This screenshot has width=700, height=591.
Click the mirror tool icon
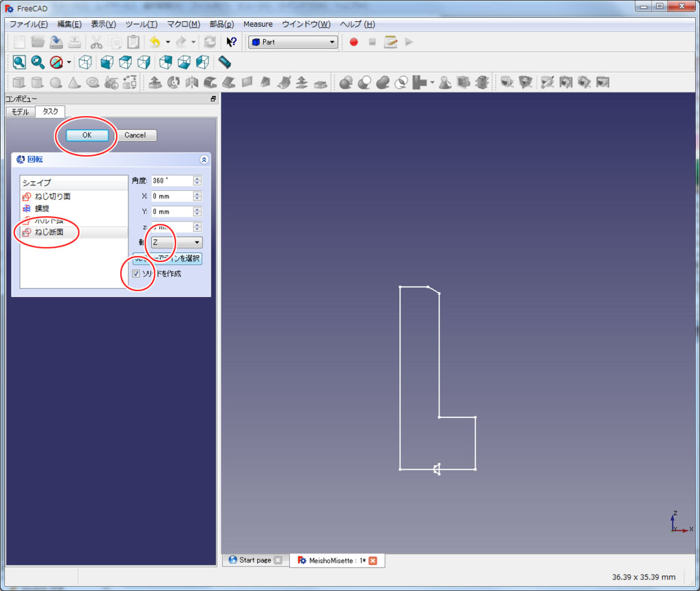click(x=192, y=82)
